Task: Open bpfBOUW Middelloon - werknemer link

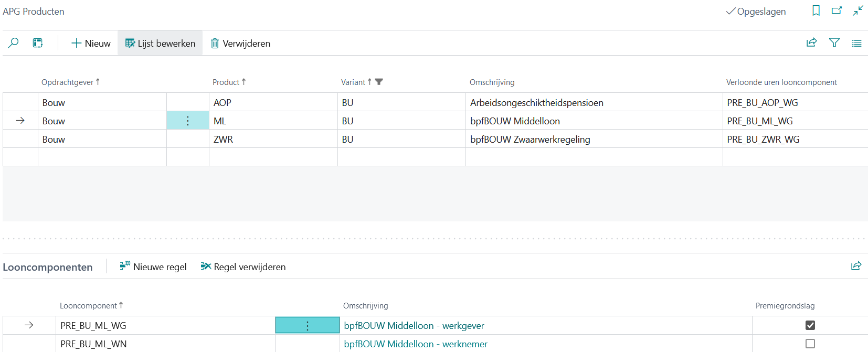Action: click(x=416, y=344)
